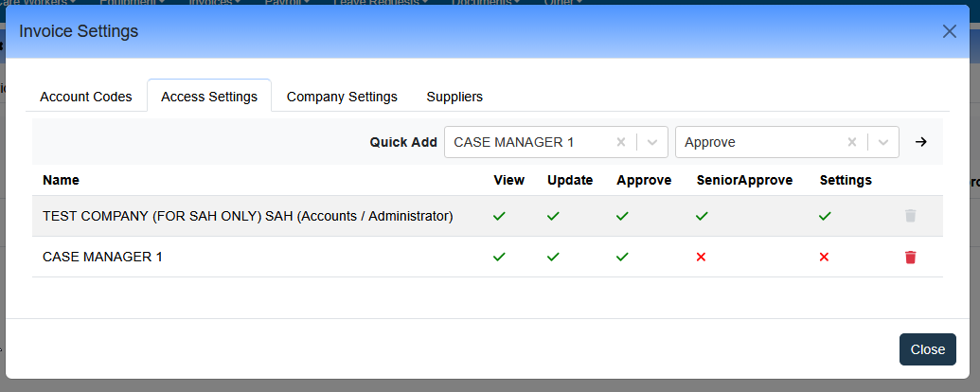Select the Access Settings tab

click(x=209, y=97)
